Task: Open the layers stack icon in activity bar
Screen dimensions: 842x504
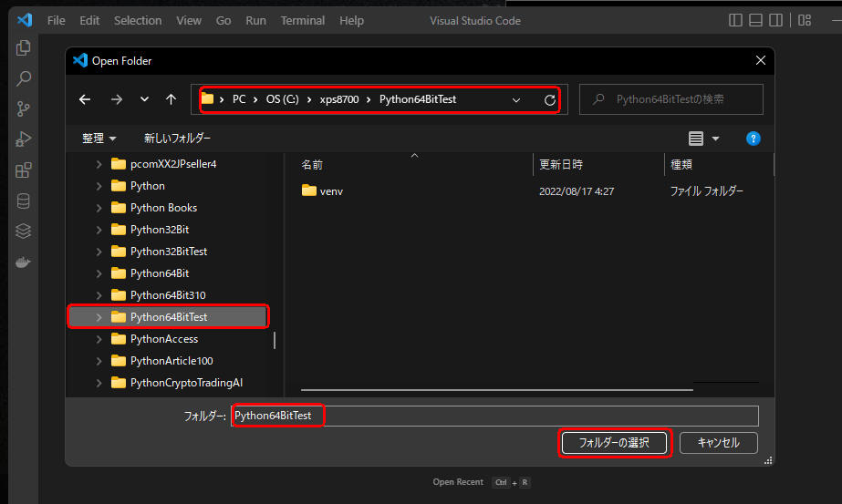Action: point(23,231)
